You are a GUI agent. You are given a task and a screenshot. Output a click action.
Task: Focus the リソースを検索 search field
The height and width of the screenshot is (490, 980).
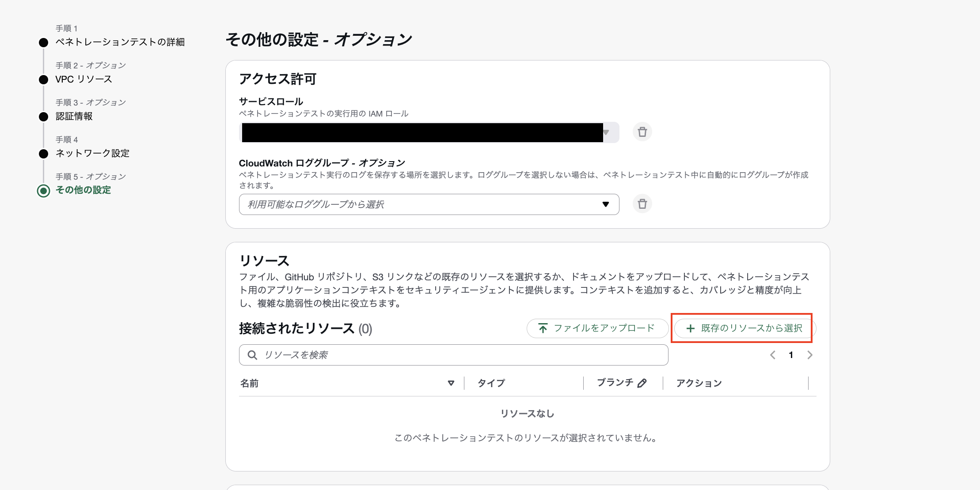453,355
